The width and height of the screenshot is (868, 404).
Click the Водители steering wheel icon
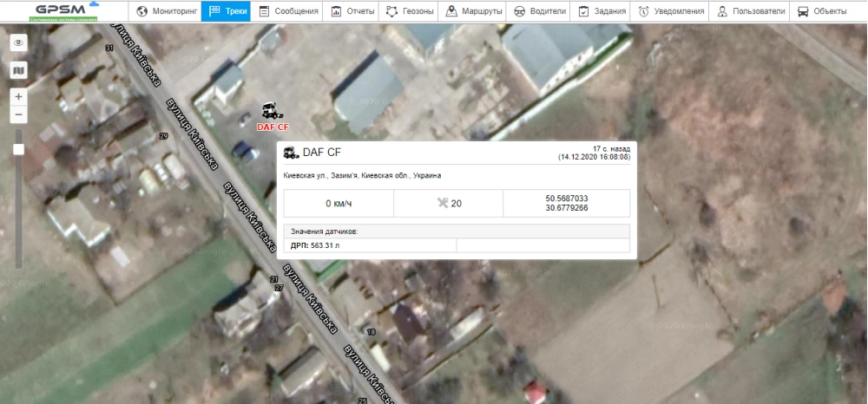519,11
